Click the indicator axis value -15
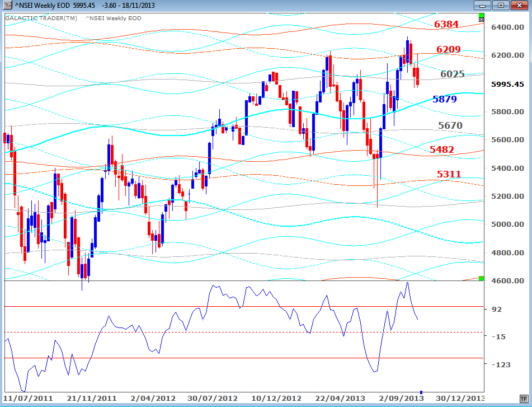 [498, 336]
